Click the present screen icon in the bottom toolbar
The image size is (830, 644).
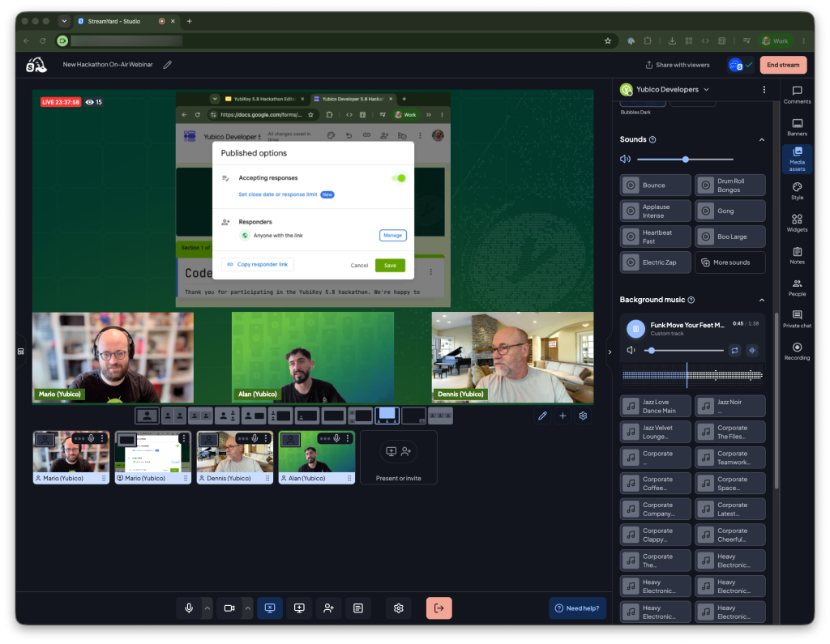299,608
